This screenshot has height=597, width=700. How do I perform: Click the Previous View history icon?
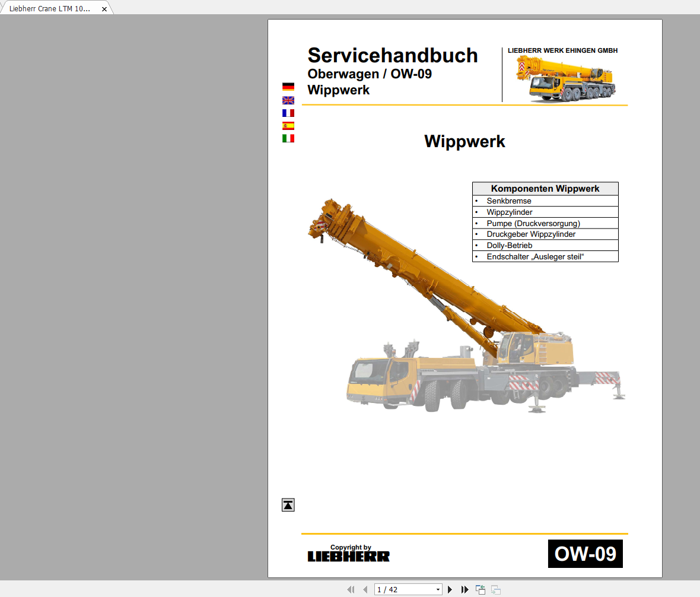[480, 589]
